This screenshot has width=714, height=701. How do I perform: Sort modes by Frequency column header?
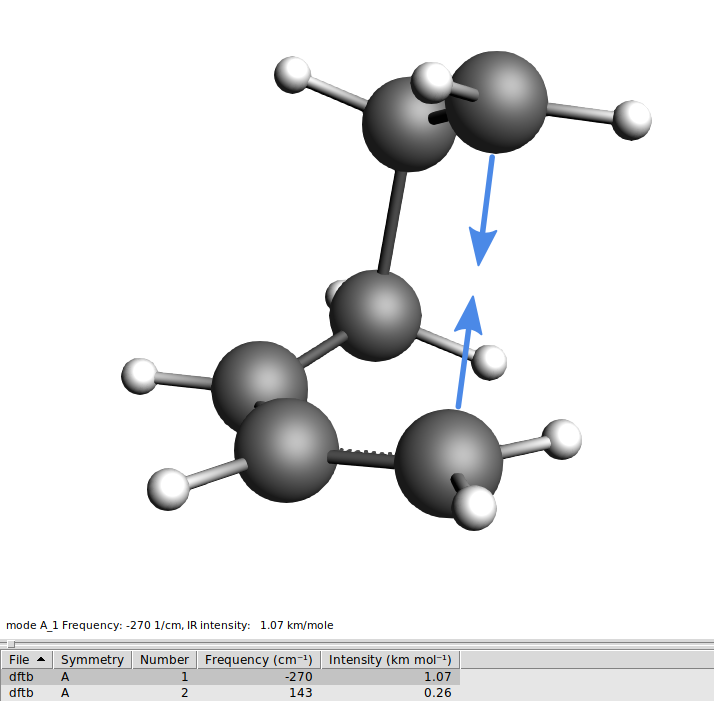tap(258, 660)
